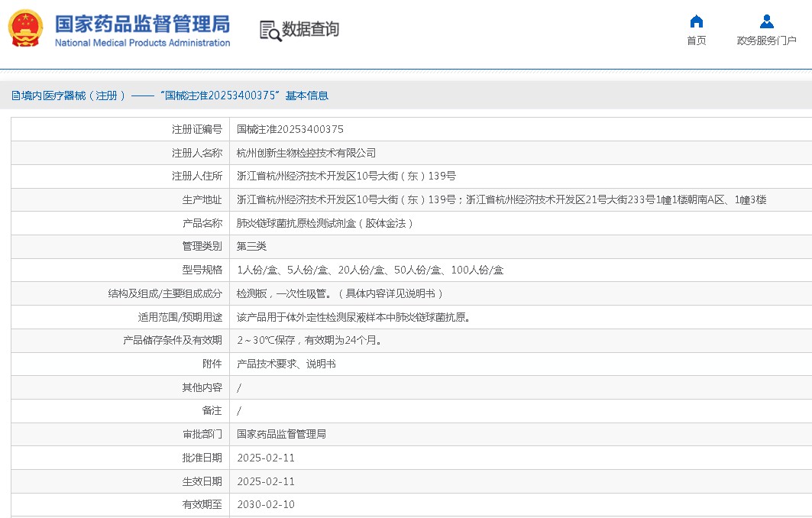
Task: Select the 有效期至 value 2030-02-10
Action: (266, 504)
